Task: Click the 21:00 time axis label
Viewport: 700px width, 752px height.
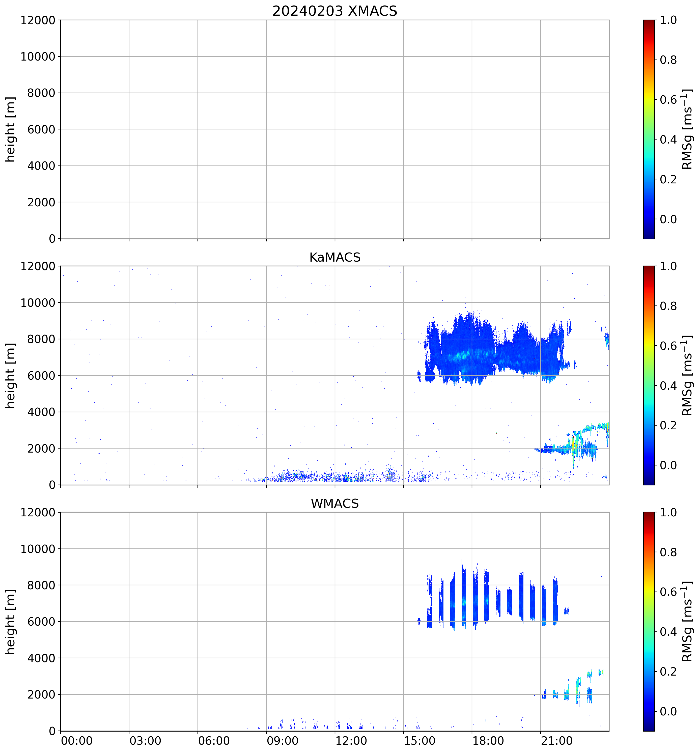Action: (556, 741)
